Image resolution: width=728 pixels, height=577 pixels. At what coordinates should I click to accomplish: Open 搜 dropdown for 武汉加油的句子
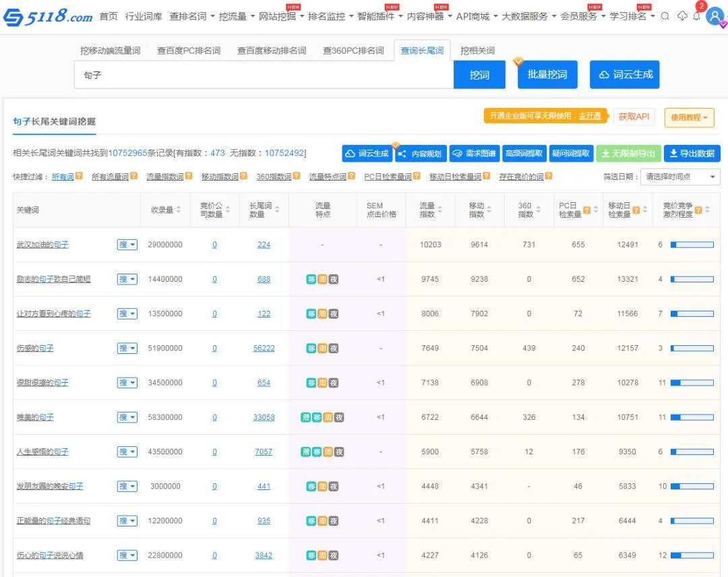[127, 245]
